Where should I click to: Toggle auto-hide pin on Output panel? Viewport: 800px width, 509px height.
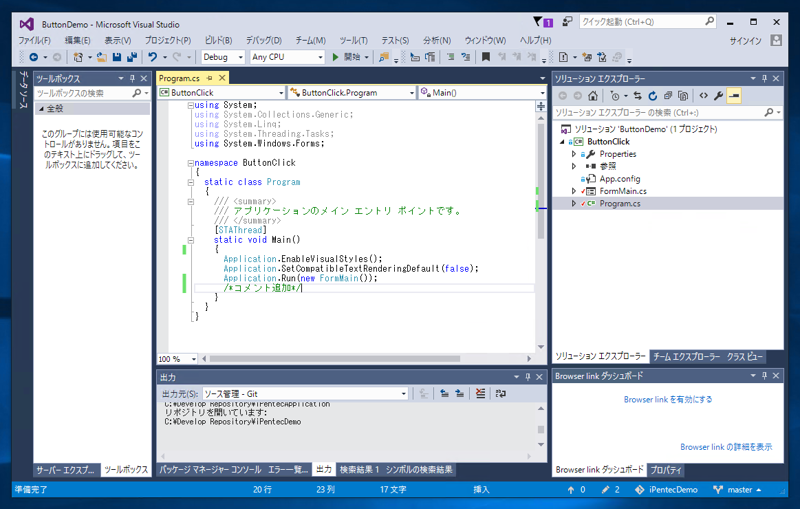pyautogui.click(x=528, y=377)
